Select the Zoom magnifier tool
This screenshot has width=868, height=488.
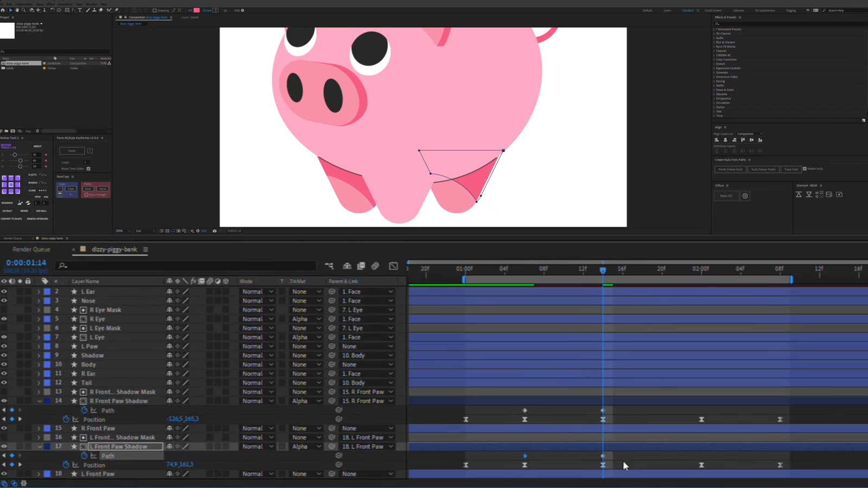coord(23,10)
